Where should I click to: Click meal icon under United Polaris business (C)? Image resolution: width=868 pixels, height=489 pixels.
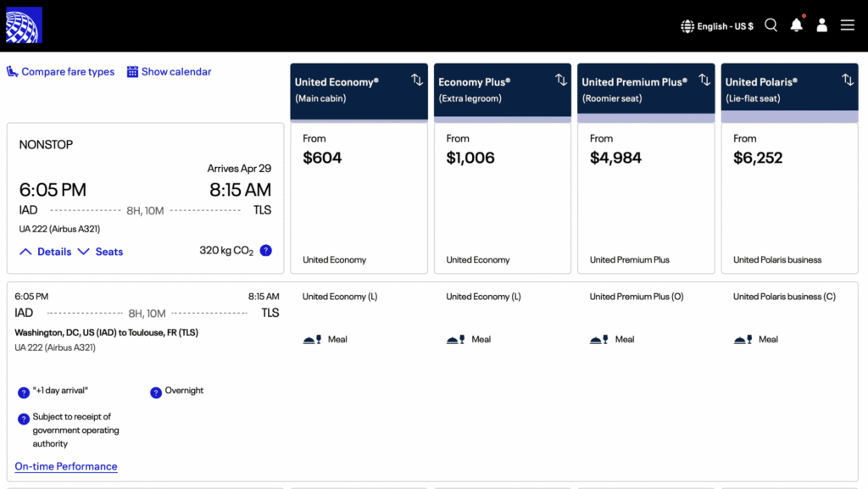[743, 340]
